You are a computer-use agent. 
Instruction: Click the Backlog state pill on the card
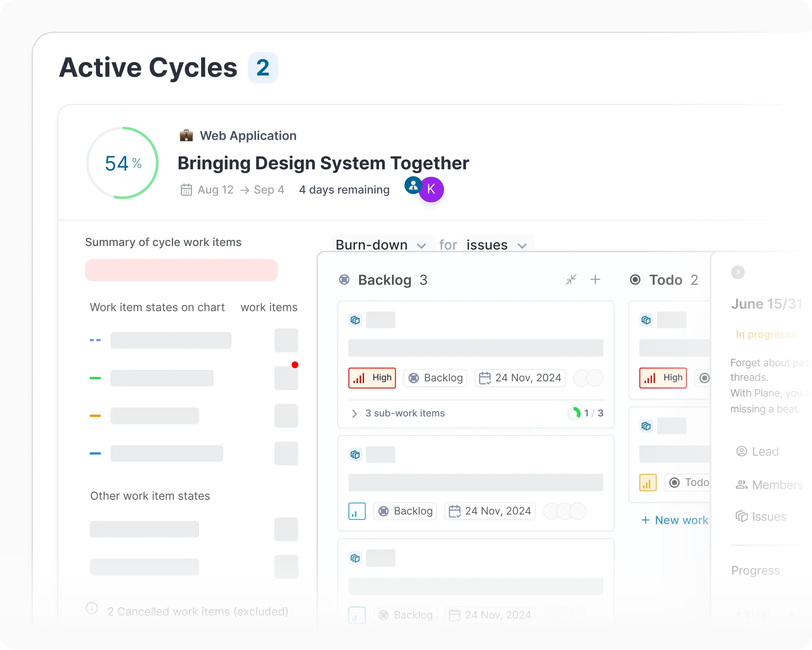click(x=435, y=378)
